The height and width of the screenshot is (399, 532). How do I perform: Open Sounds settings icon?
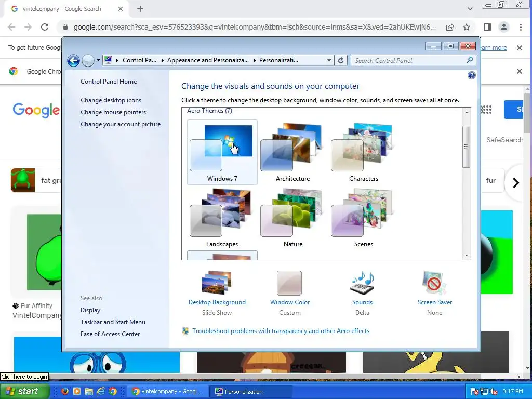[x=362, y=283]
